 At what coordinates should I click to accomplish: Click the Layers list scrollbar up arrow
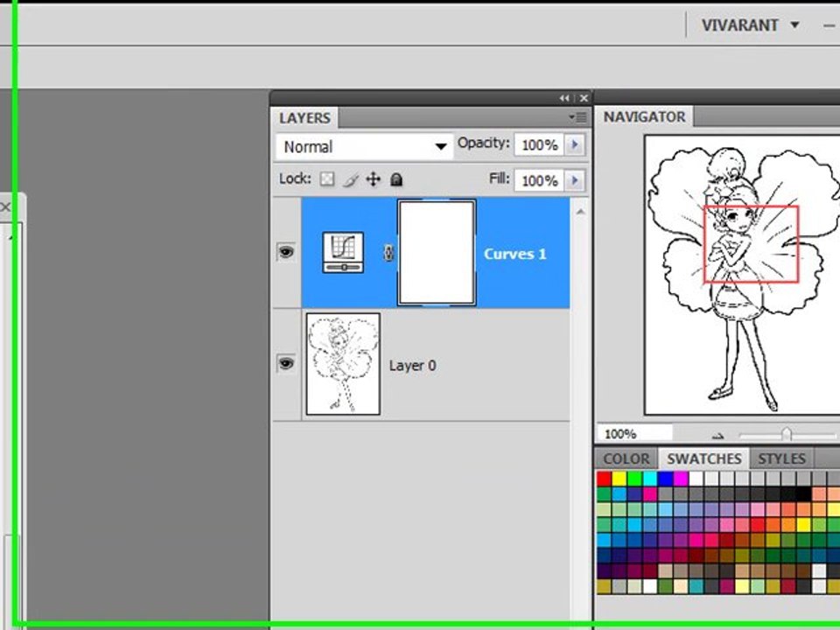click(580, 212)
